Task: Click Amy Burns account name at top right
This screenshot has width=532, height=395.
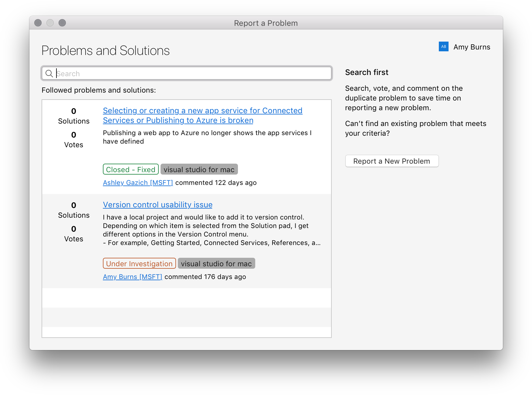Action: [x=472, y=47]
